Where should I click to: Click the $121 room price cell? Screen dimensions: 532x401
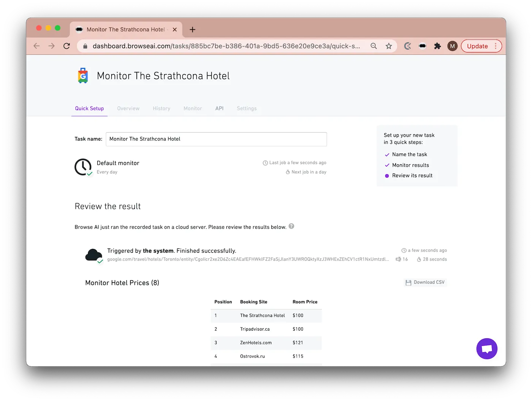pyautogui.click(x=298, y=343)
